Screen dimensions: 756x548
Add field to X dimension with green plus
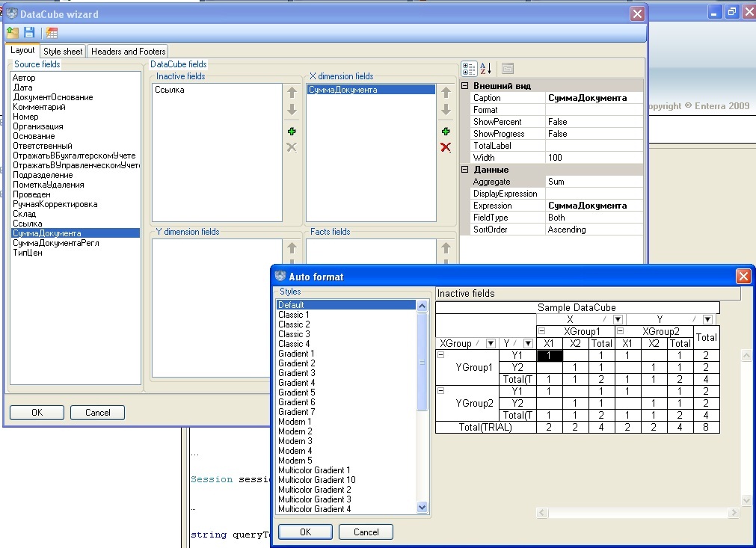point(446,131)
